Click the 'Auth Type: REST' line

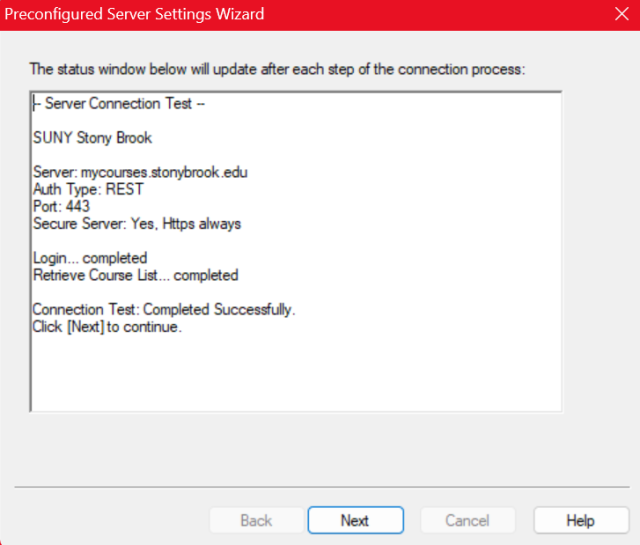(x=88, y=189)
